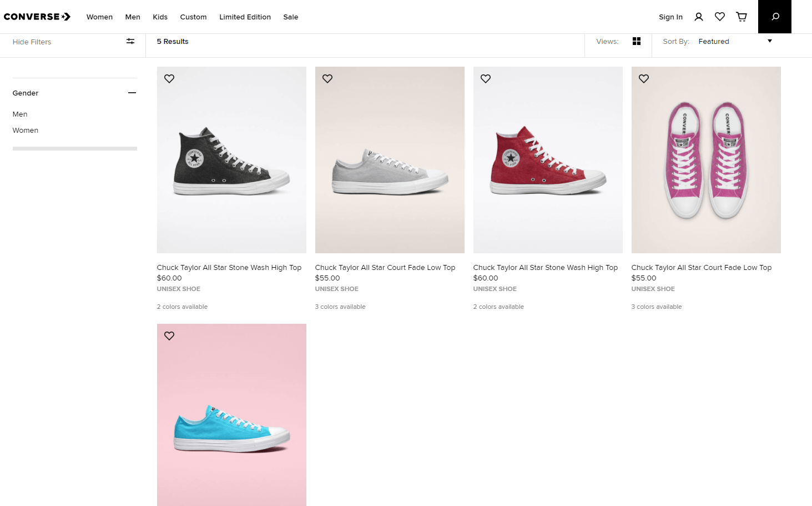Viewport: 812px width, 506px height.
Task: Click the $60.00 price of black high top
Action: click(169, 278)
